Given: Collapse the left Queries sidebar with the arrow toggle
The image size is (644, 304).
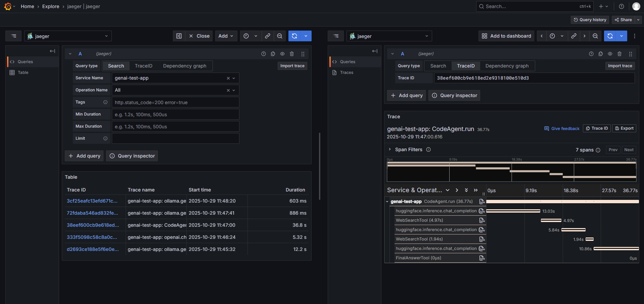Looking at the screenshot, I should coord(52,51).
